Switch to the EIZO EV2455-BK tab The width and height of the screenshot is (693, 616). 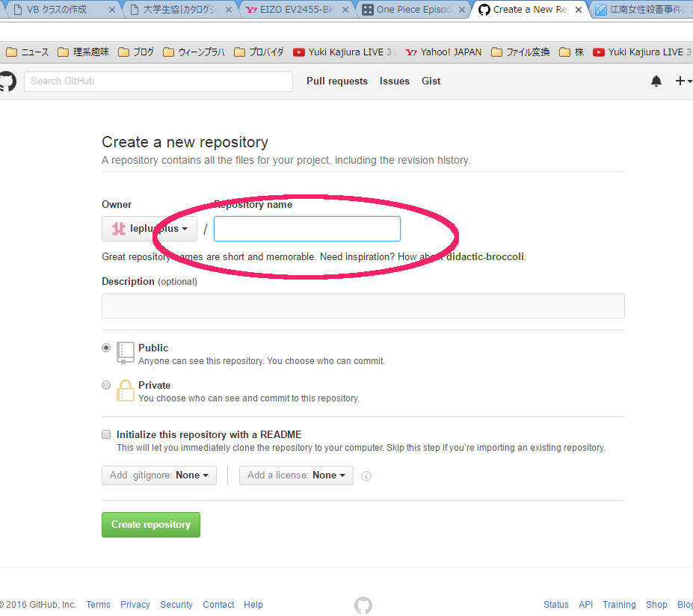(297, 10)
